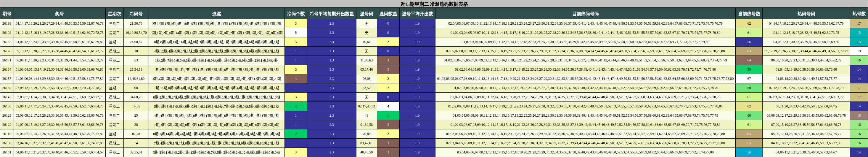Click the 温号平均开出数 column header
This screenshot has height=157, width=868.
tap(417, 14)
